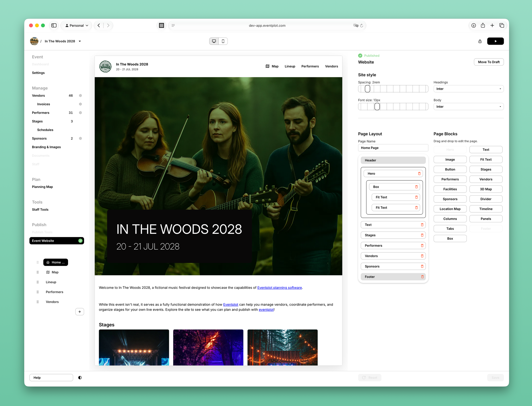This screenshot has height=406, width=532.
Task: Open Branding & Images in sidebar
Action: pos(46,147)
